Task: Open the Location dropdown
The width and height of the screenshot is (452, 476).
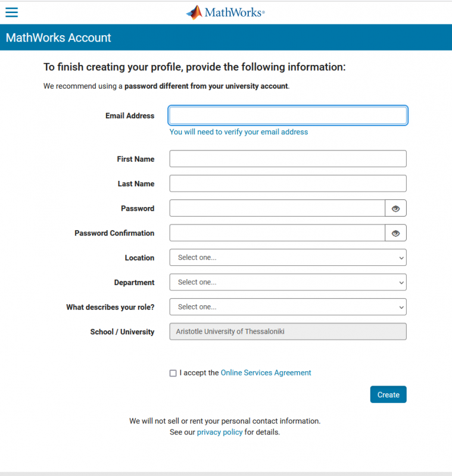Action: click(x=288, y=258)
